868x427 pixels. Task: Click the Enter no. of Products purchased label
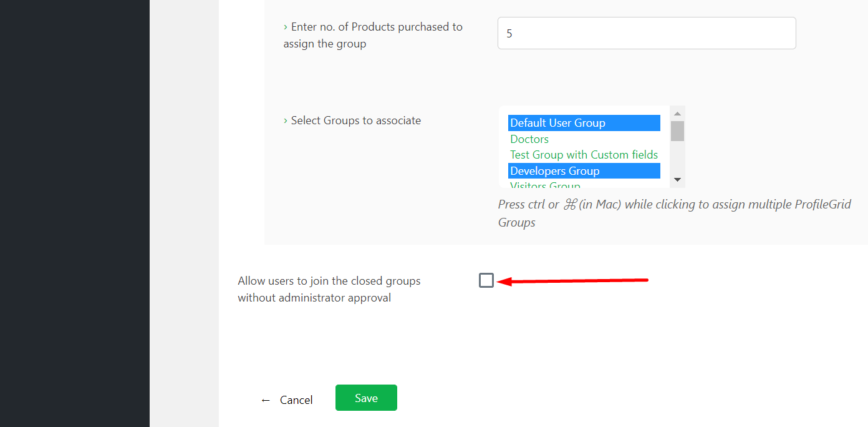372,34
